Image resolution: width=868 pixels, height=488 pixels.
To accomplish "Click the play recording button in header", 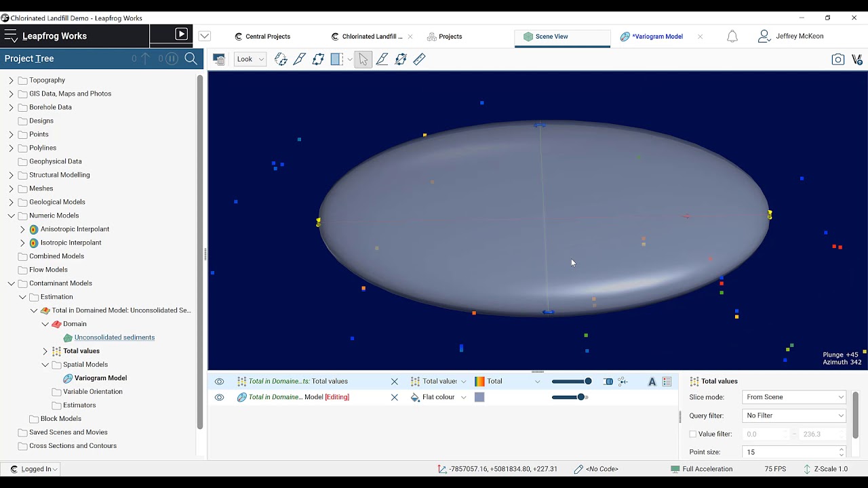I will point(181,34).
